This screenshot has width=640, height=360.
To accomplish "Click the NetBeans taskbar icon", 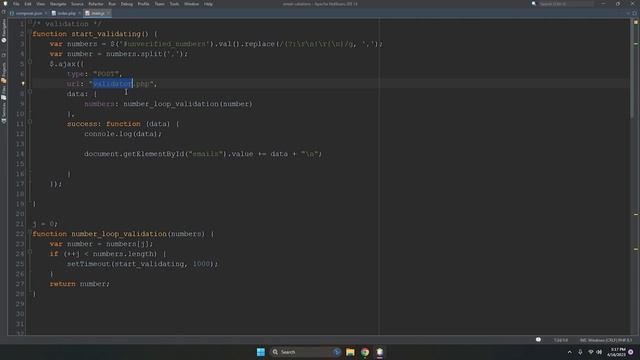I will [380, 352].
